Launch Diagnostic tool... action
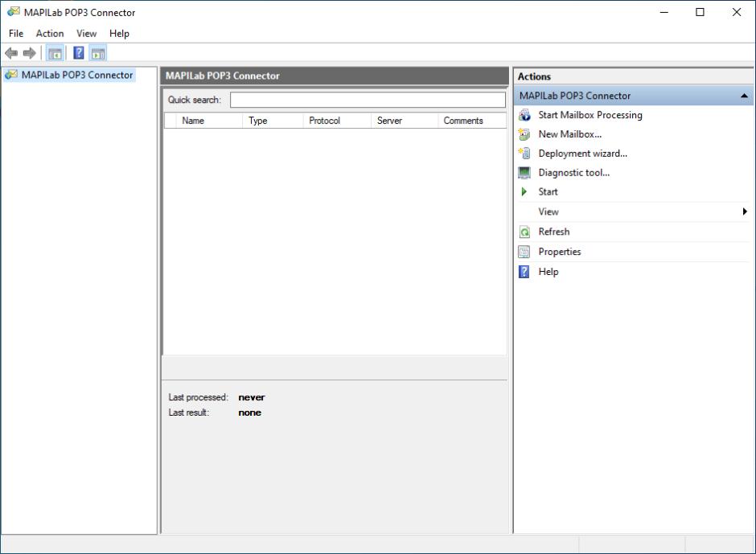 click(x=574, y=173)
